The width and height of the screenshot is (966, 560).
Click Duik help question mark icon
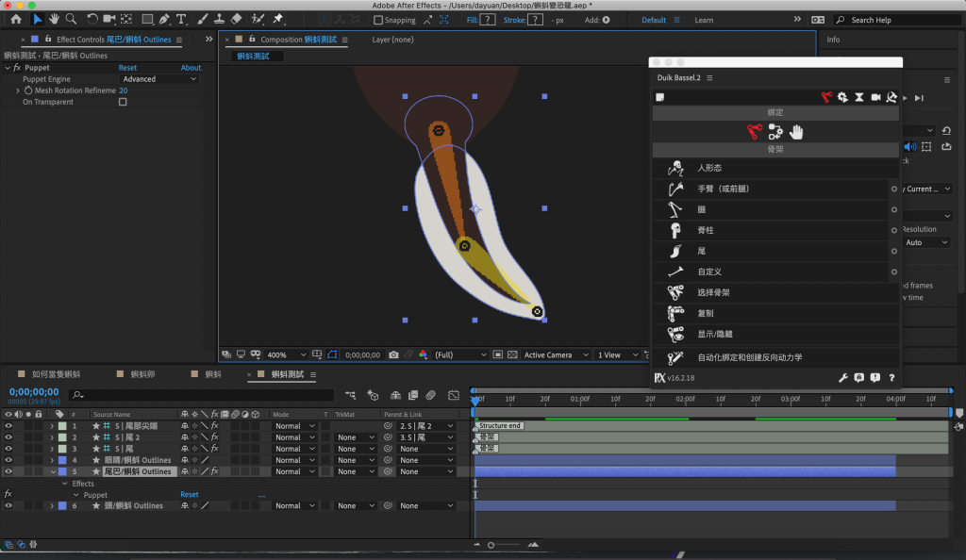891,378
